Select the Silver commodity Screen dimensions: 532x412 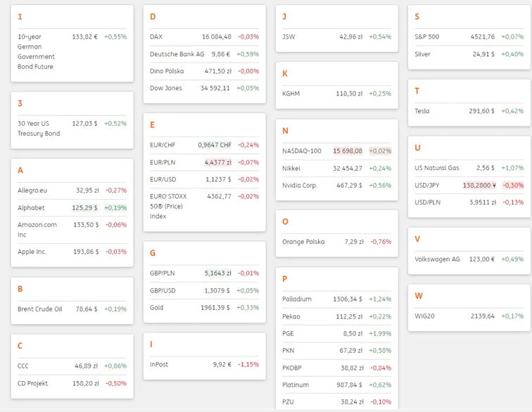click(469, 54)
